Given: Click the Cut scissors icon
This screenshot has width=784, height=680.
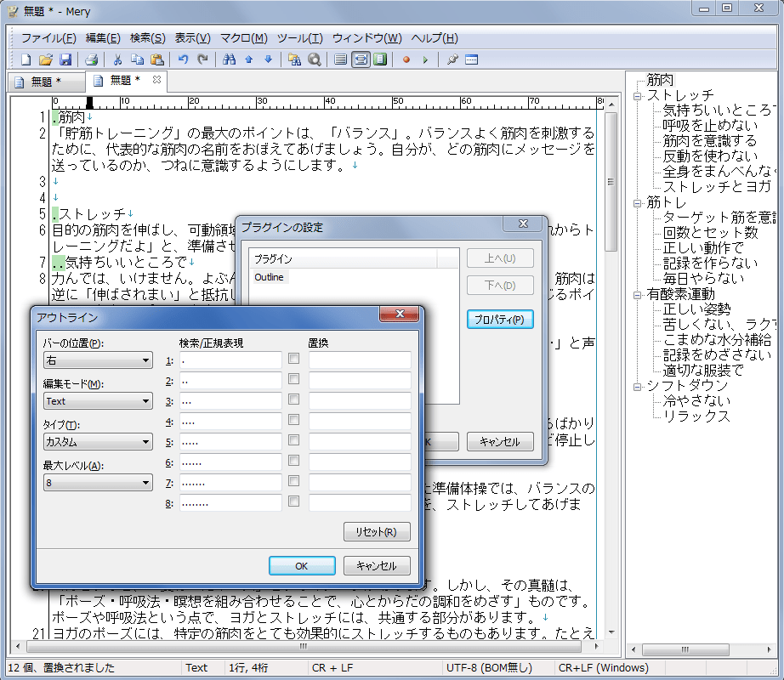Looking at the screenshot, I should pos(117,59).
